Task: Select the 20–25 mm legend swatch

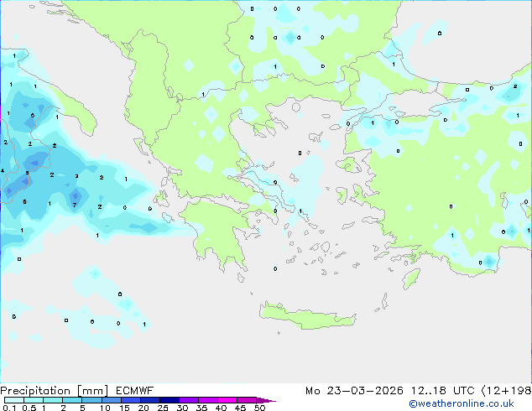Action: point(150,400)
